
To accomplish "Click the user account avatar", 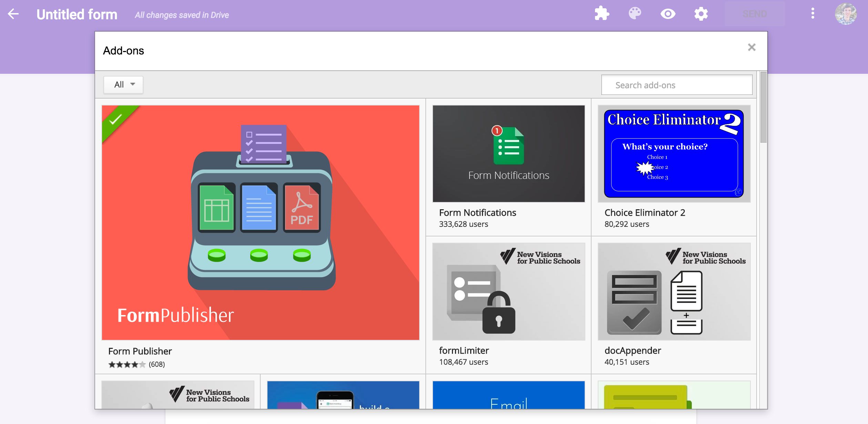I will (x=845, y=14).
